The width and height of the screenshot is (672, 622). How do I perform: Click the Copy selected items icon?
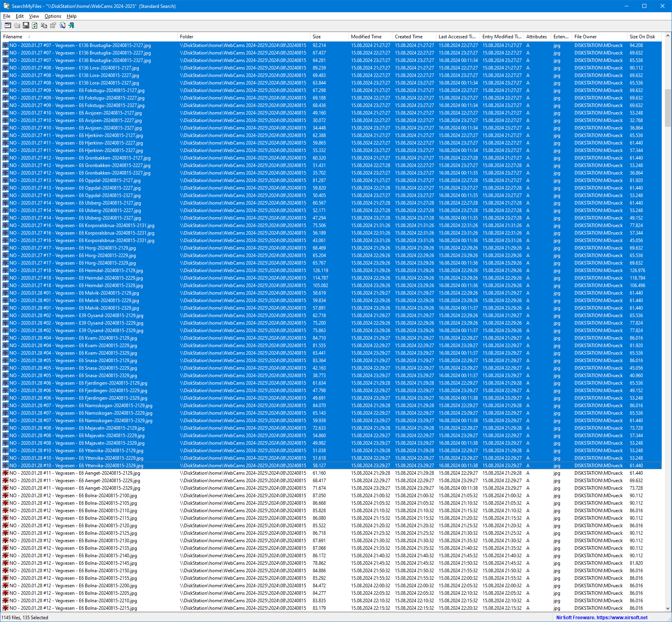44,25
